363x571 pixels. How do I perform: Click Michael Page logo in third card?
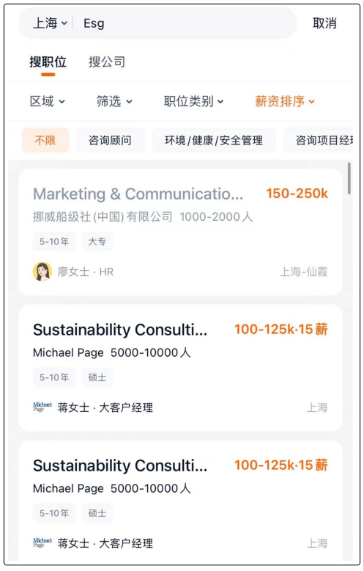tap(42, 543)
